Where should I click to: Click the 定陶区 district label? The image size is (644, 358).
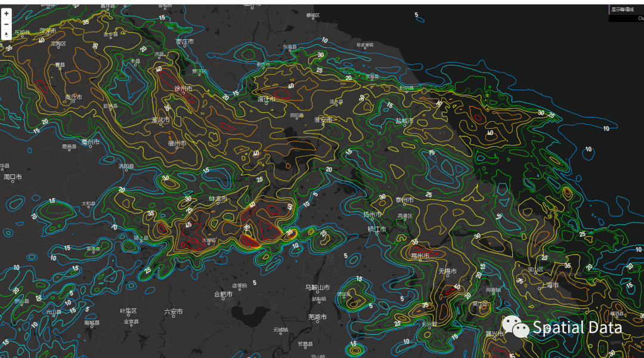(58, 44)
